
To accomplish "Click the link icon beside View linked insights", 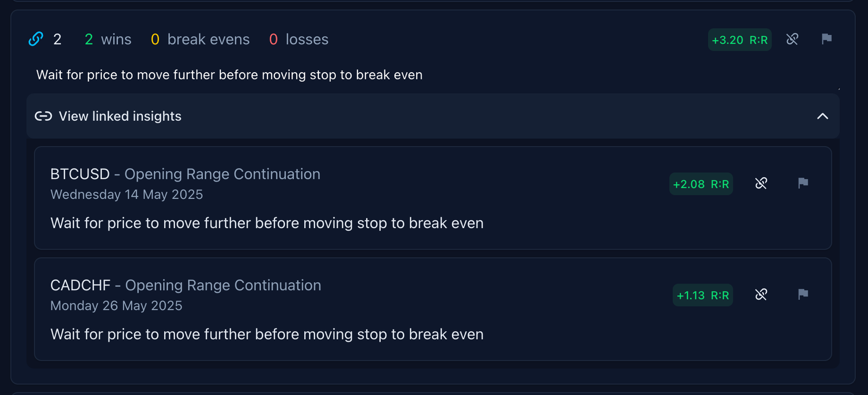I will click(x=43, y=116).
